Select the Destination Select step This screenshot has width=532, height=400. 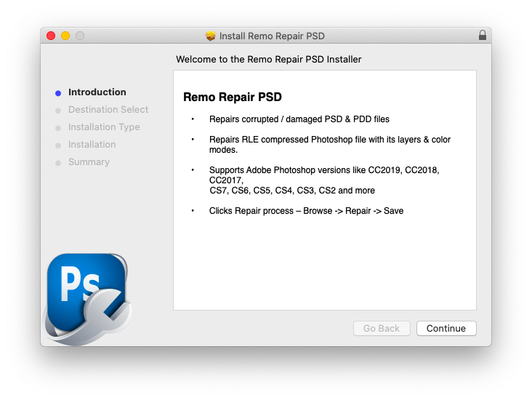108,109
